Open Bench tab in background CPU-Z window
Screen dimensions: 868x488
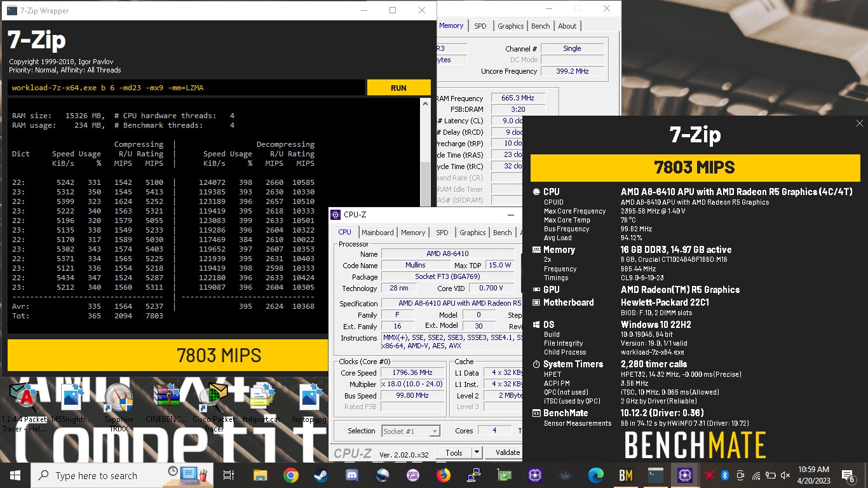[541, 26]
